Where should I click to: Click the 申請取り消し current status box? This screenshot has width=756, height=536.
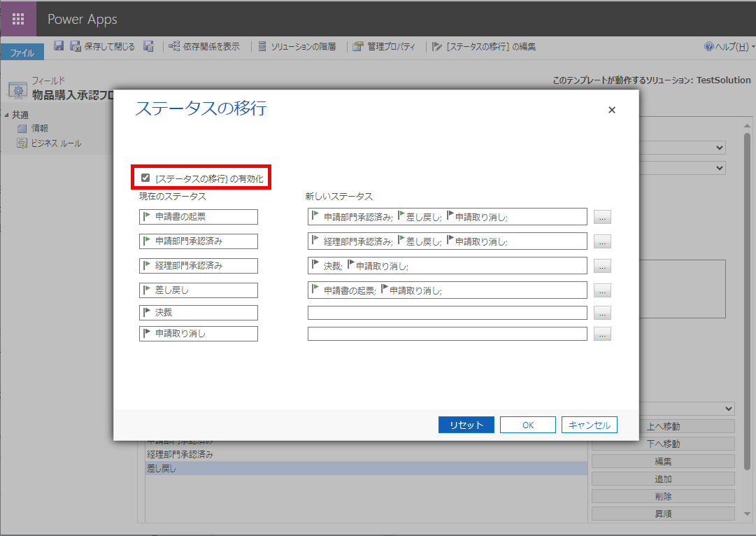pos(199,333)
